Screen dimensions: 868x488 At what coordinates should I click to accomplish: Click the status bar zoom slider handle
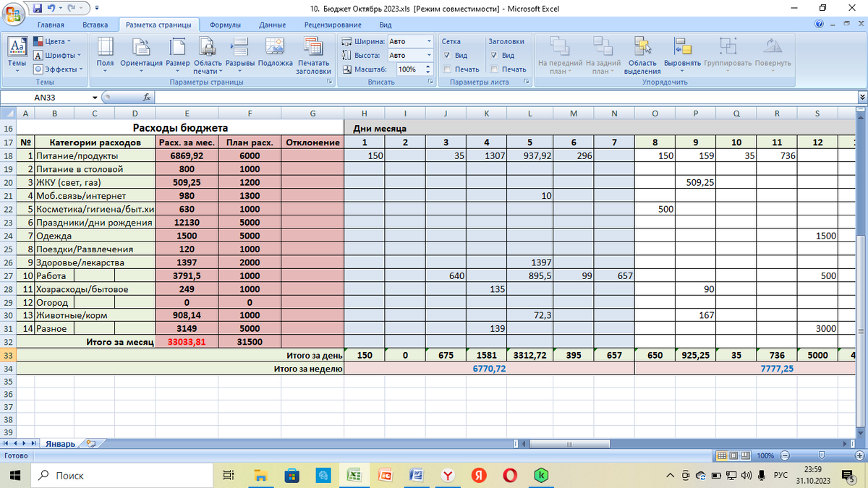point(822,456)
